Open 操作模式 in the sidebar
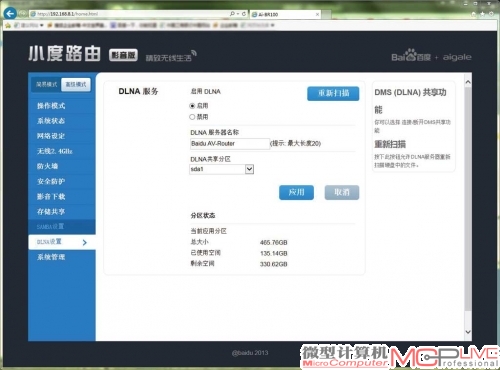This screenshot has width=500, height=370. (x=62, y=106)
